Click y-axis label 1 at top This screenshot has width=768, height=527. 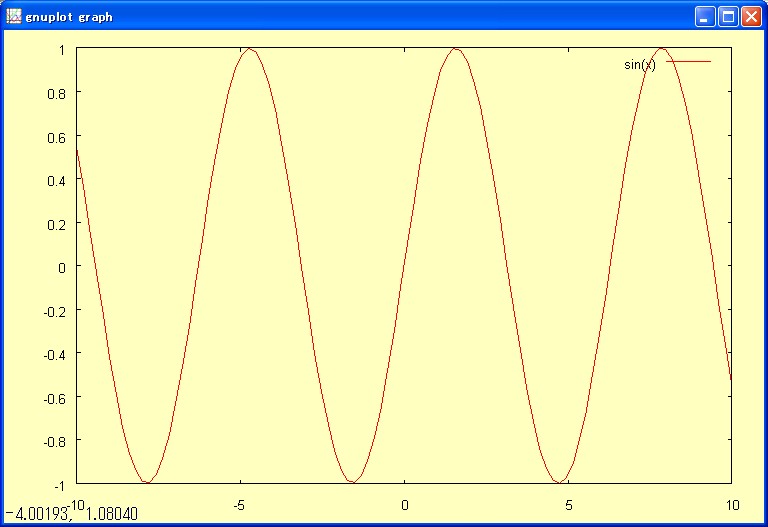62,49
